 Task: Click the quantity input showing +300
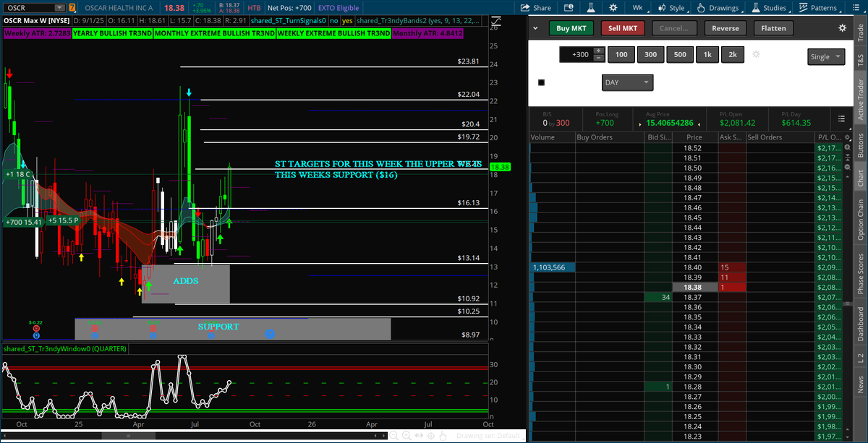(576, 55)
